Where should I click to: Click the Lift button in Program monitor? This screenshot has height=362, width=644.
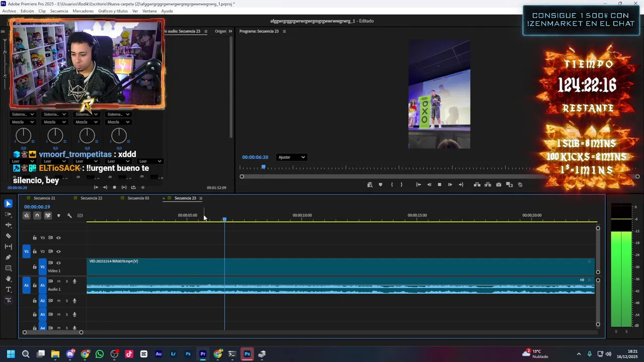click(477, 185)
